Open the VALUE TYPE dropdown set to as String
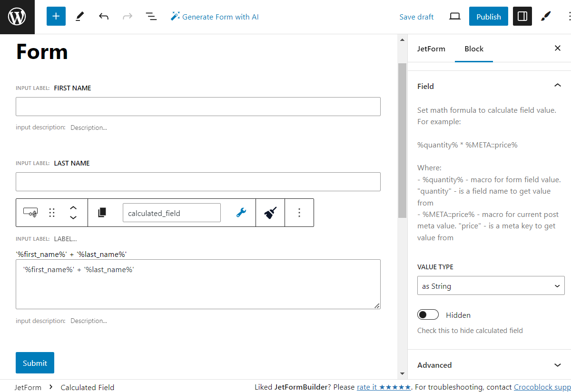This screenshot has width=571, height=392. click(x=491, y=285)
